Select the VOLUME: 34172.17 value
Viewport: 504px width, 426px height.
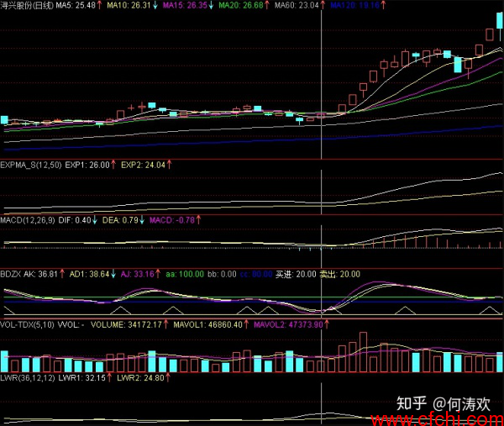coord(126,324)
